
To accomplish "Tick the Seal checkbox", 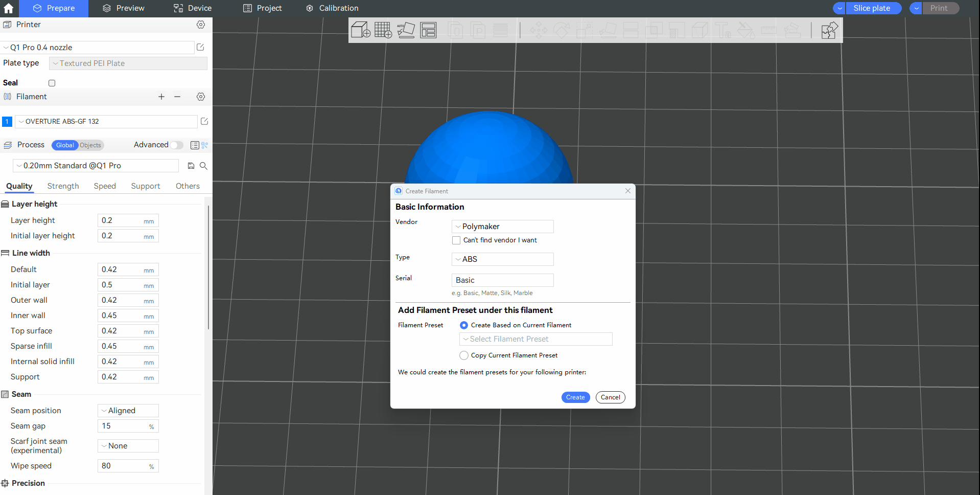I will [x=52, y=83].
